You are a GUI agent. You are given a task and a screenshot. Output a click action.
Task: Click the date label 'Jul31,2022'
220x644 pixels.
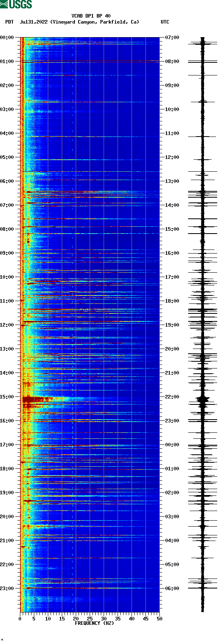(34, 22)
